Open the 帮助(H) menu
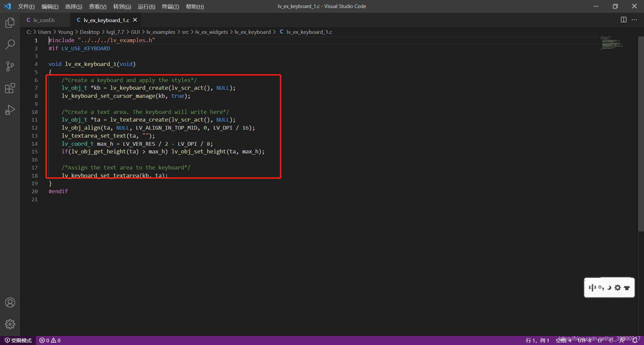Screen dimensions: 644x345 pos(195,6)
